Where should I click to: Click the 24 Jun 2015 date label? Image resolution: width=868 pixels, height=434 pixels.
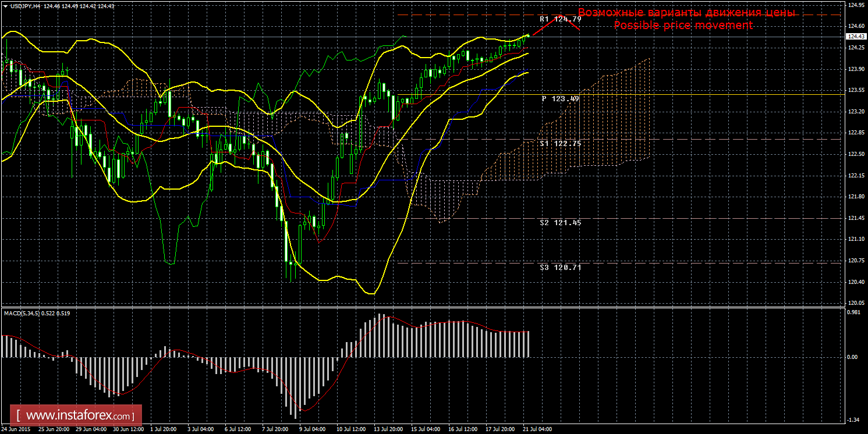click(x=17, y=429)
